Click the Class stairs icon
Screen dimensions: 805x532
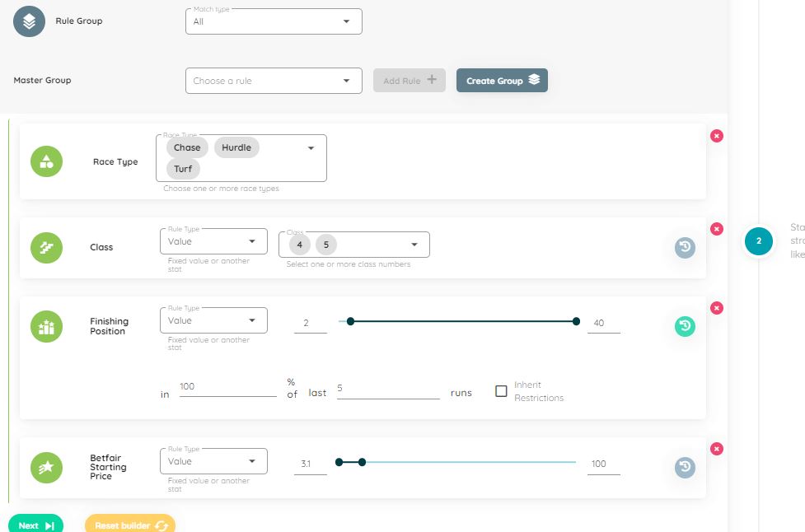click(x=46, y=247)
